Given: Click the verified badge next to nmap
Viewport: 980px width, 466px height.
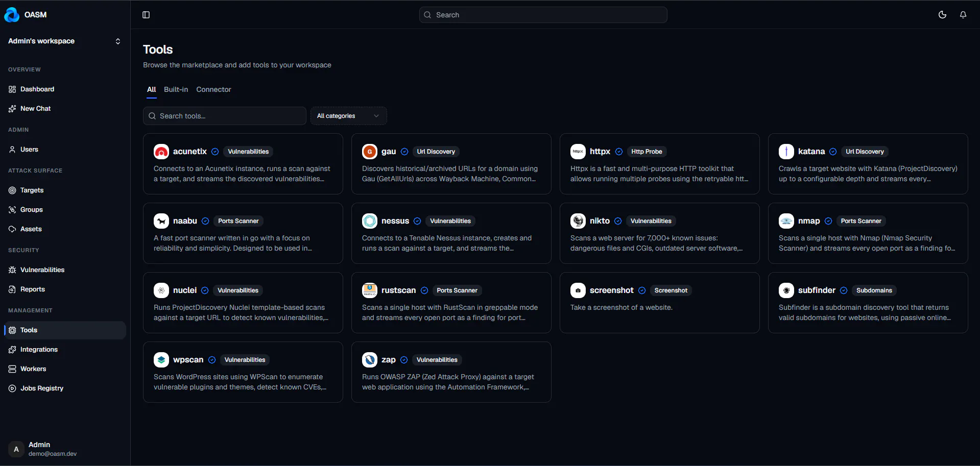Looking at the screenshot, I should [x=828, y=221].
